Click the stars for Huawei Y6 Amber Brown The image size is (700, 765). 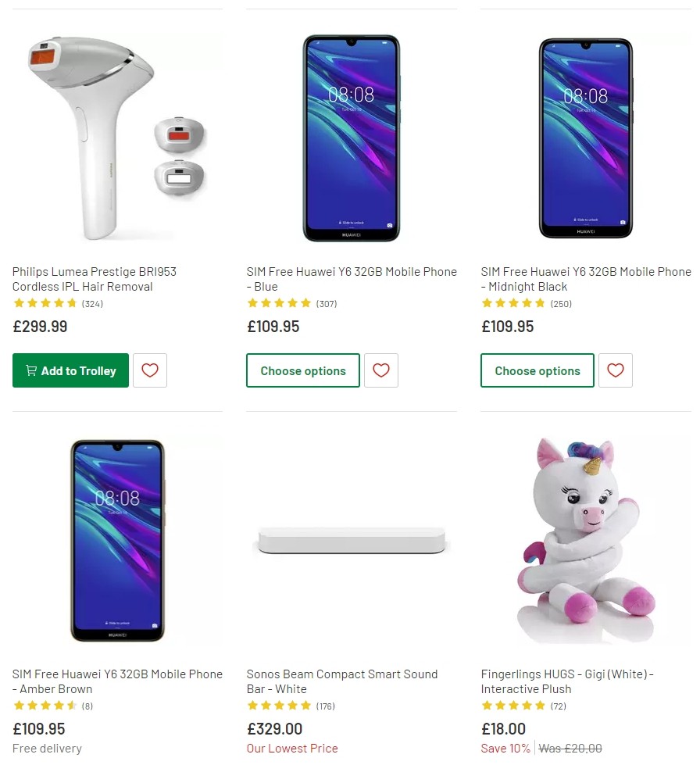[x=45, y=706]
